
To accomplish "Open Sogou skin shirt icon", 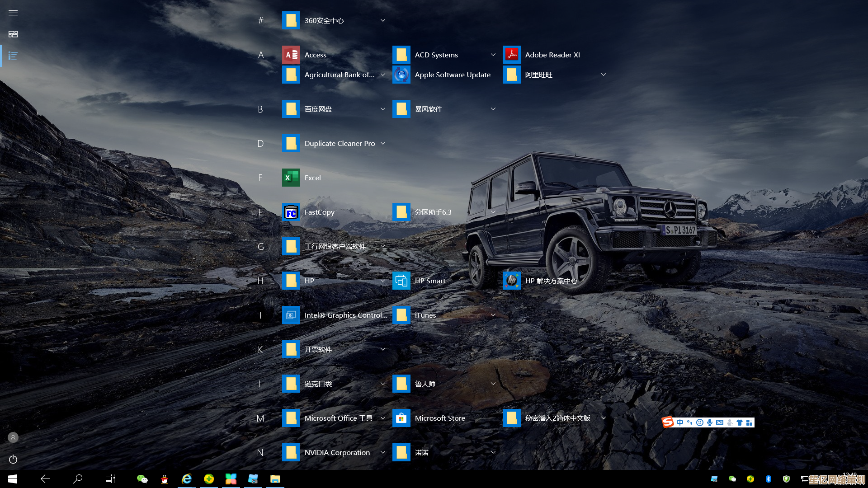I will coord(740,422).
